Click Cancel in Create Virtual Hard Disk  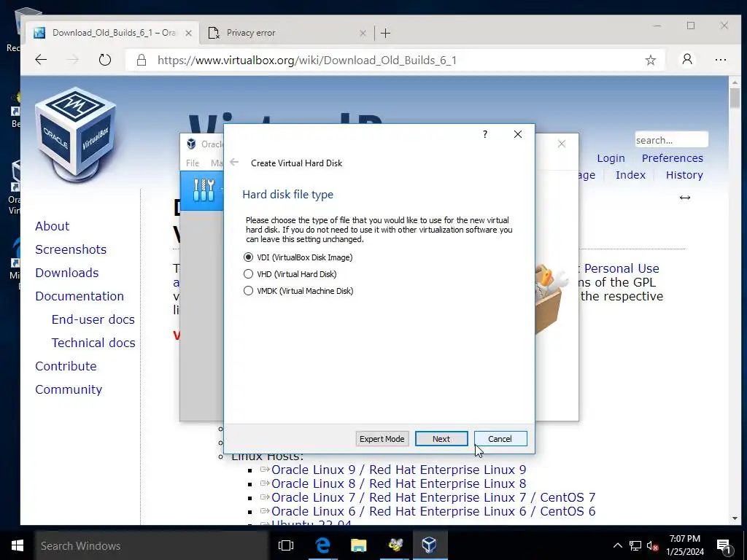point(500,438)
